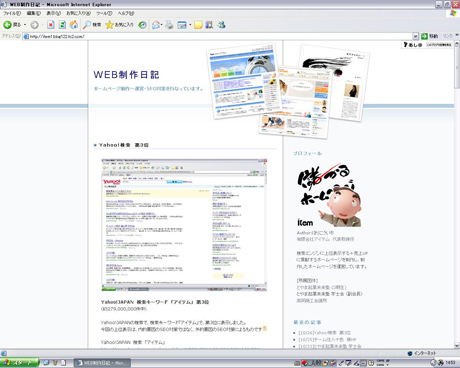Click the green Back arrow button
The width and height of the screenshot is (460, 368).
click(x=7, y=25)
